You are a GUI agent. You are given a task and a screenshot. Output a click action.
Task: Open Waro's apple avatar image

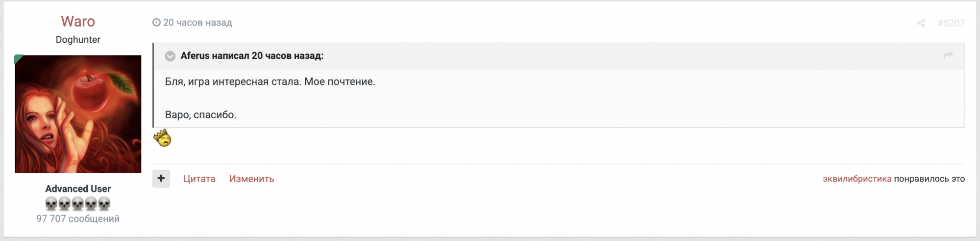coord(78,114)
